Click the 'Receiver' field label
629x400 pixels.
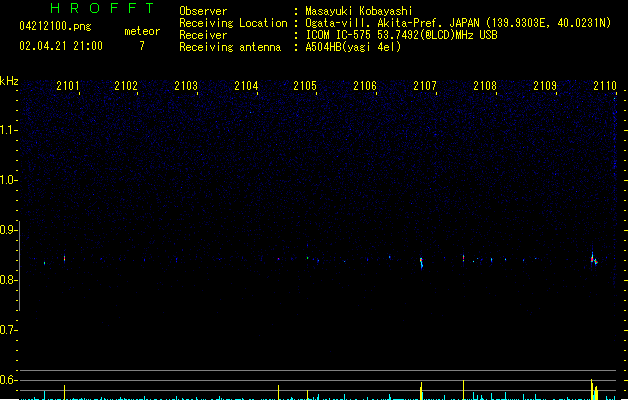pyautogui.click(x=203, y=35)
